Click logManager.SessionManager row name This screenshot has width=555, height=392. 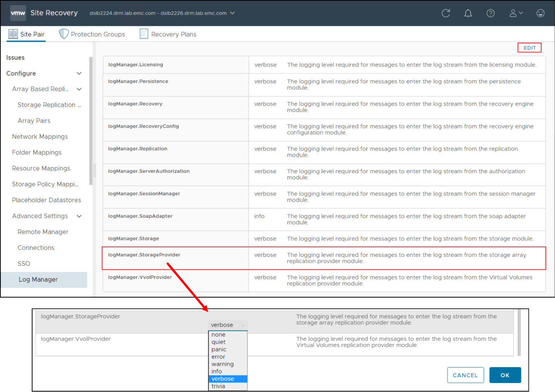(x=144, y=193)
